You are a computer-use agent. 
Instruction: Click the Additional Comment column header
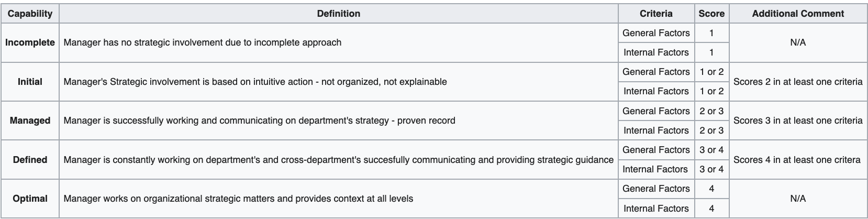click(x=798, y=14)
